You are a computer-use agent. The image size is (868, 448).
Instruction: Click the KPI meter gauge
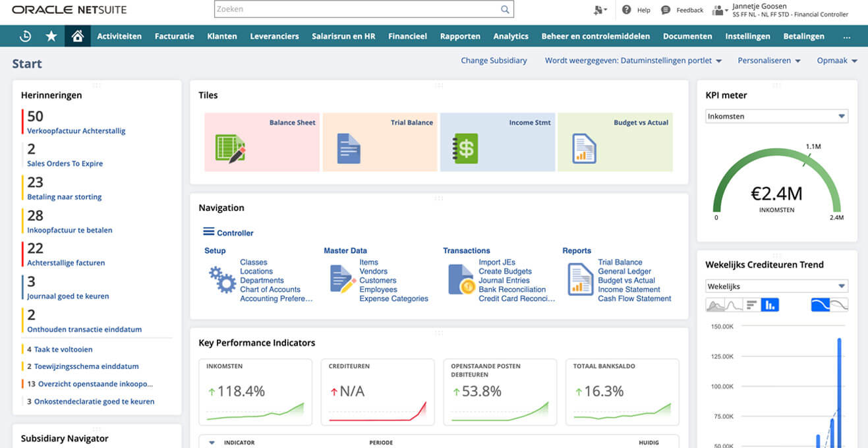(778, 184)
